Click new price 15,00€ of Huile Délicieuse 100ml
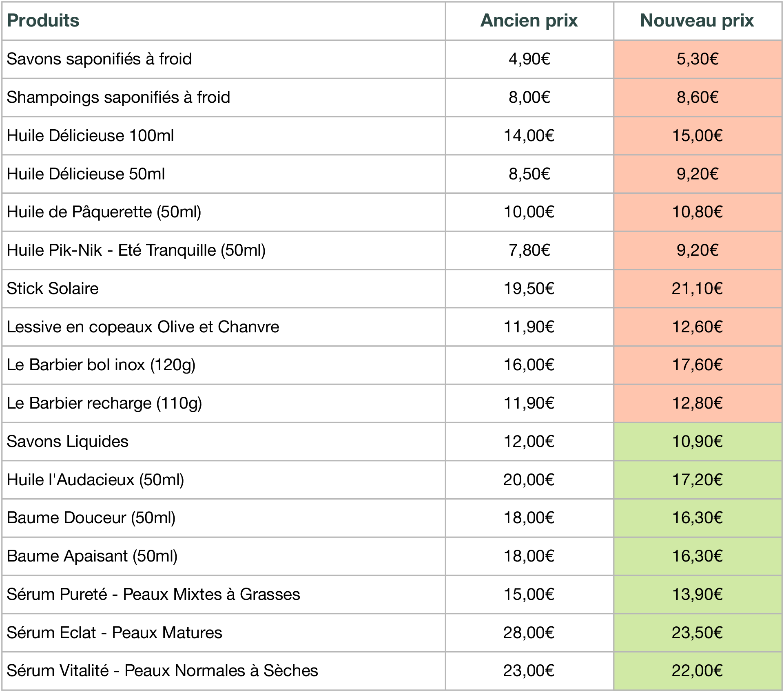This screenshot has height=692, width=784. pos(697,135)
